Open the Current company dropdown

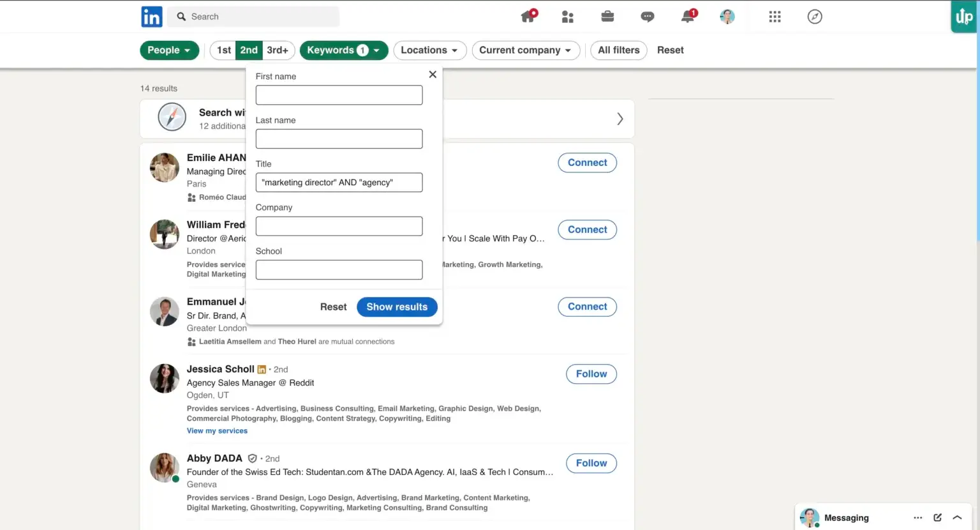[526, 50]
